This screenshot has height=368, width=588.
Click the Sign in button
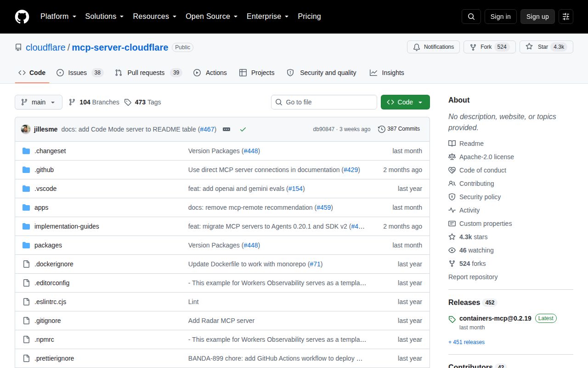500,17
